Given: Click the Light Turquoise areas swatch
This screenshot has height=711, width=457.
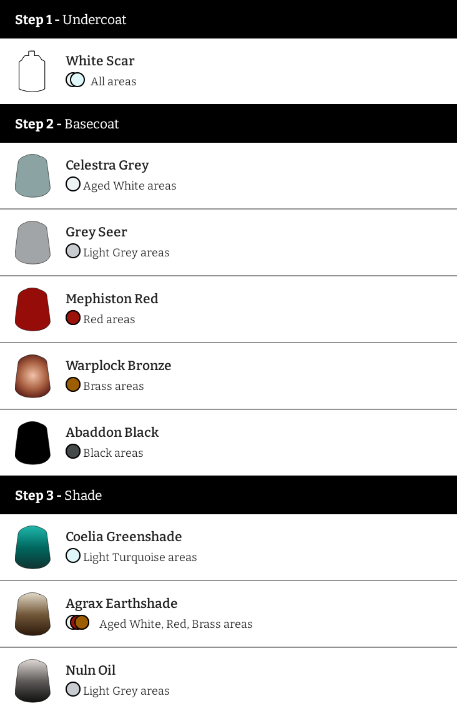Looking at the screenshot, I should click(x=73, y=555).
